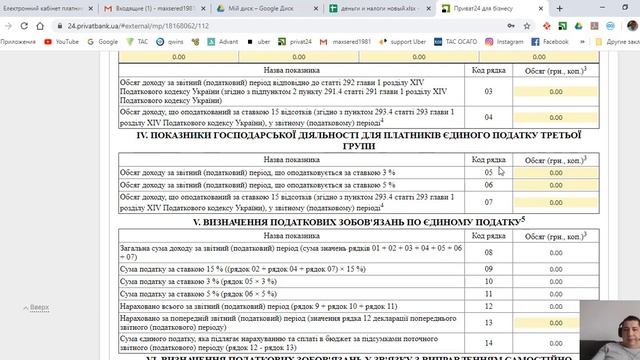The image size is (640, 360).
Task: Edit the 3% income field row 05
Action: pos(556,173)
